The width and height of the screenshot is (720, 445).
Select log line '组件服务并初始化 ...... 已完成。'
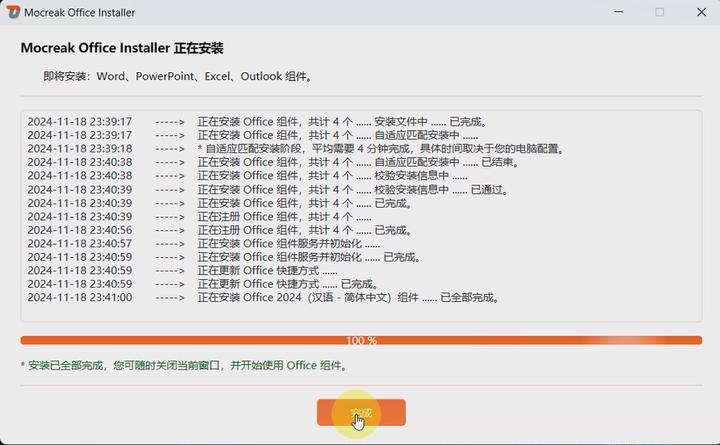[x=225, y=257]
